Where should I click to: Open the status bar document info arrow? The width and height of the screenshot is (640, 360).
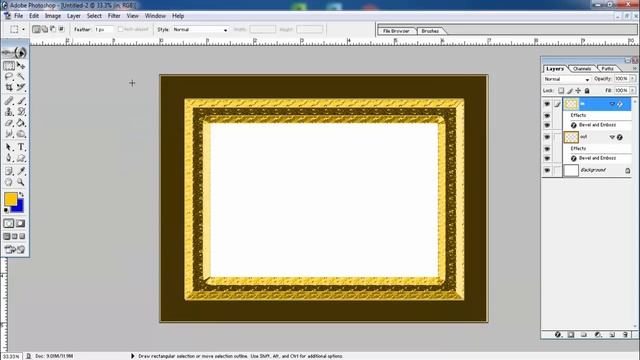[x=132, y=356]
